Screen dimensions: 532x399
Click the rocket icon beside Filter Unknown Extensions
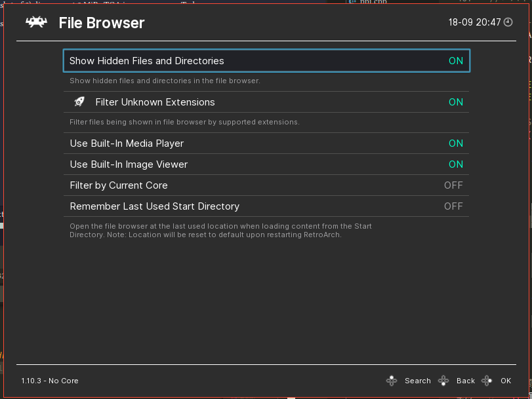click(79, 102)
